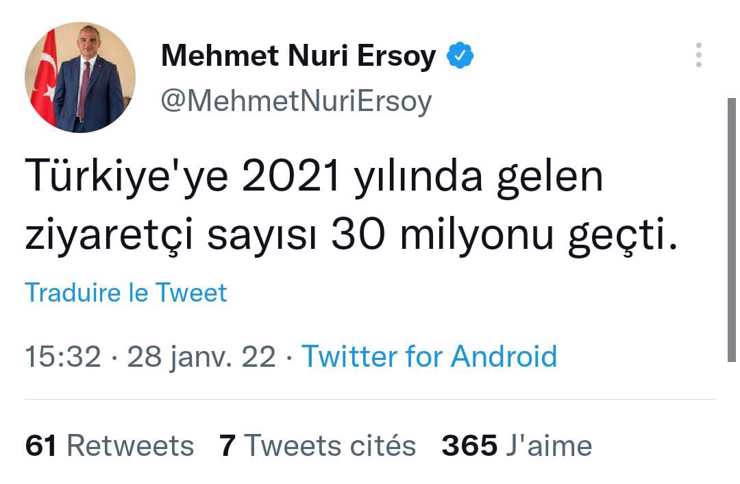Open Mehmet Nuri Ersoy's profile photo
The height and width of the screenshot is (484, 740).
click(80, 78)
